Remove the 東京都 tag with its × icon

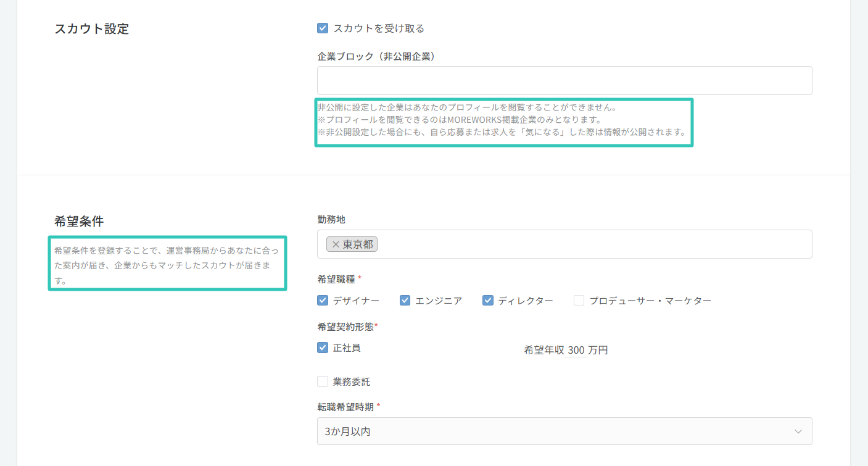(x=336, y=244)
